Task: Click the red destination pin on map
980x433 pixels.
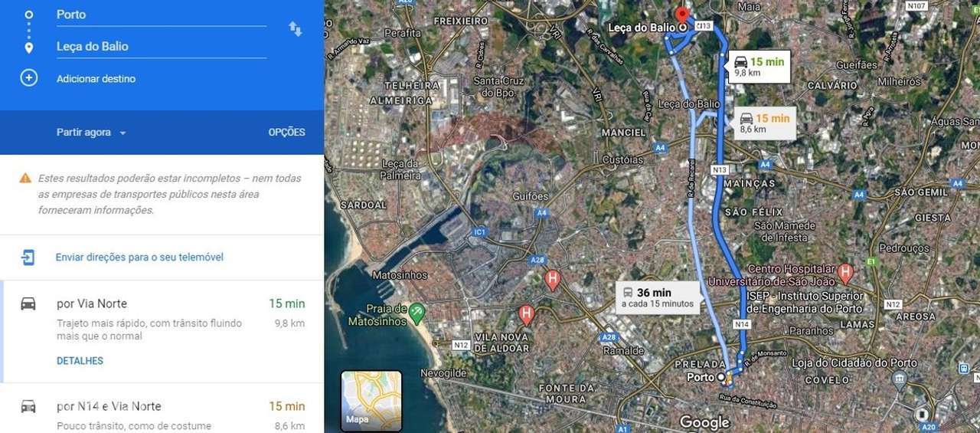Action: pos(682,15)
